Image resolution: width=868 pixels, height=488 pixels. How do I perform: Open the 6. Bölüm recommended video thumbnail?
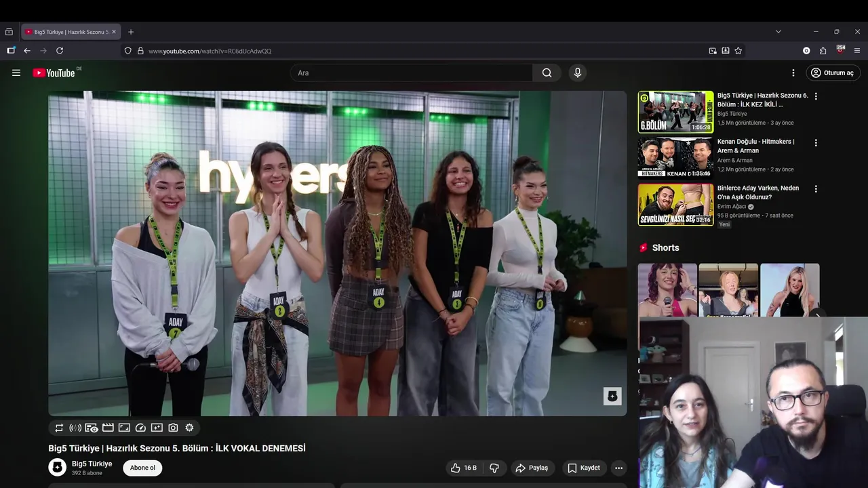(675, 112)
